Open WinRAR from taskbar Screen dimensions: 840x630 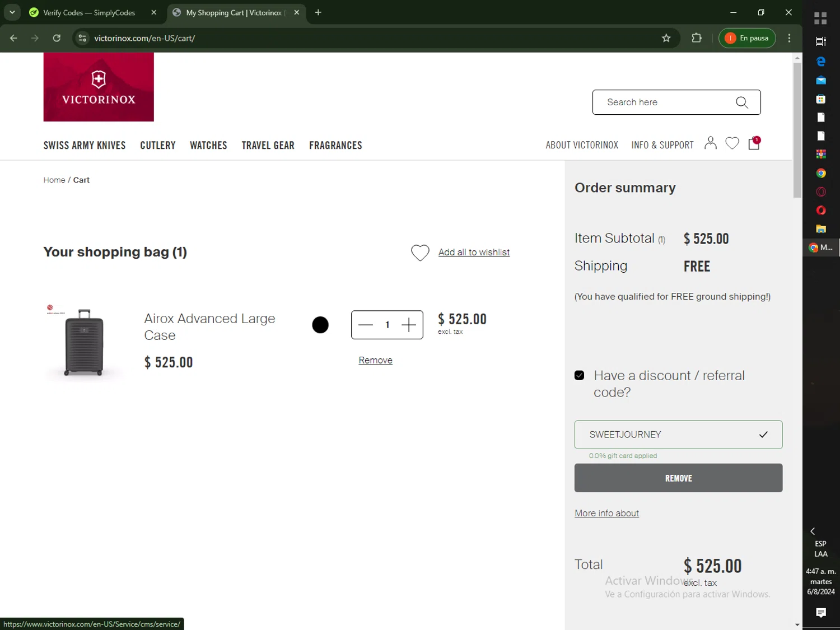click(821, 154)
